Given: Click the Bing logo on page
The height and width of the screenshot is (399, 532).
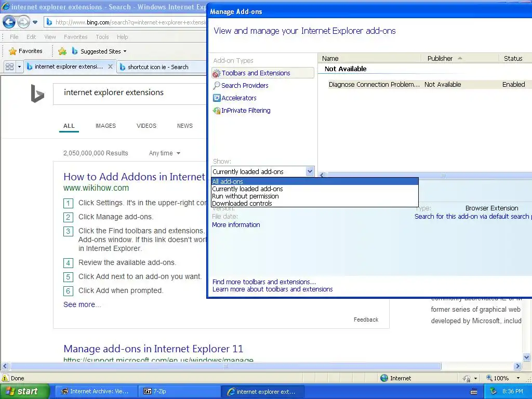Looking at the screenshot, I should click(x=37, y=94).
